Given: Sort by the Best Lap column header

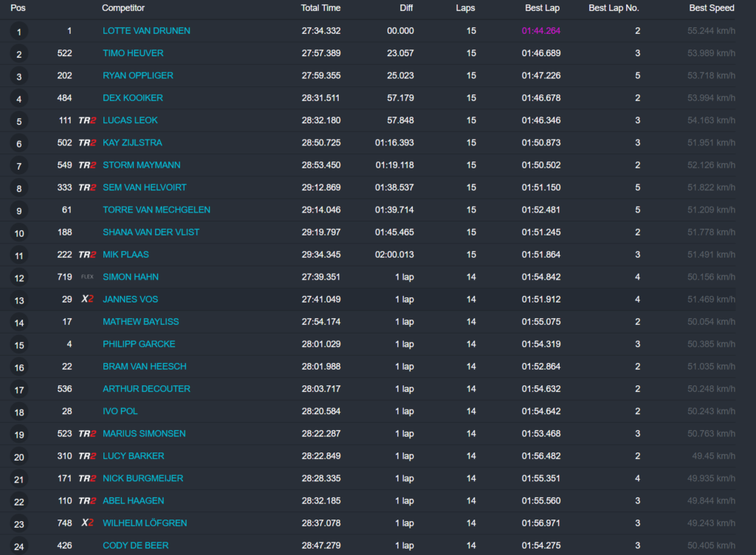Looking at the screenshot, I should point(537,8).
